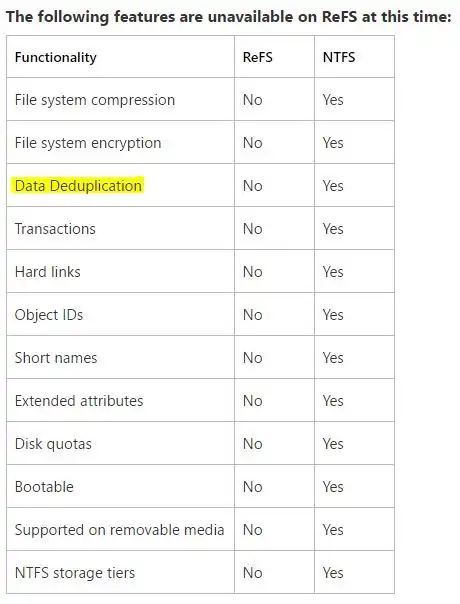Screen dimensions: 460x604
Task: Click the heading about unavailable ReFS features
Action: pos(228,17)
